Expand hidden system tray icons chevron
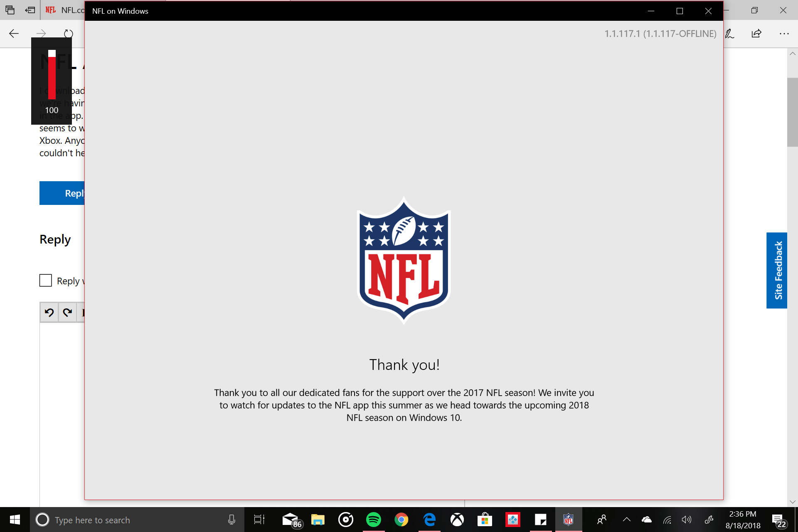This screenshot has width=798, height=532. coord(627,520)
